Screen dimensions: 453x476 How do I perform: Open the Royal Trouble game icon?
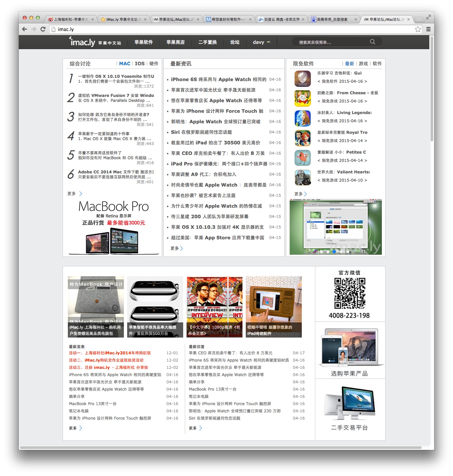click(x=302, y=138)
